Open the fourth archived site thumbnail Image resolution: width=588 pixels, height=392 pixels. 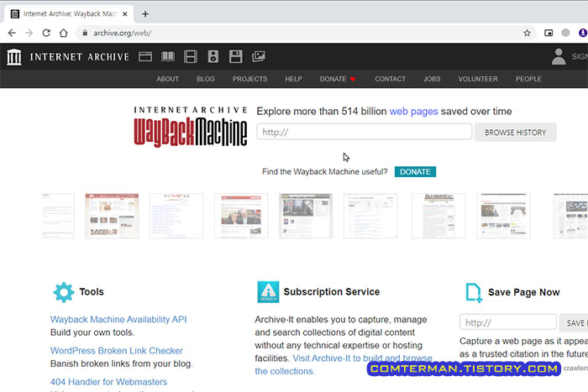tap(241, 216)
